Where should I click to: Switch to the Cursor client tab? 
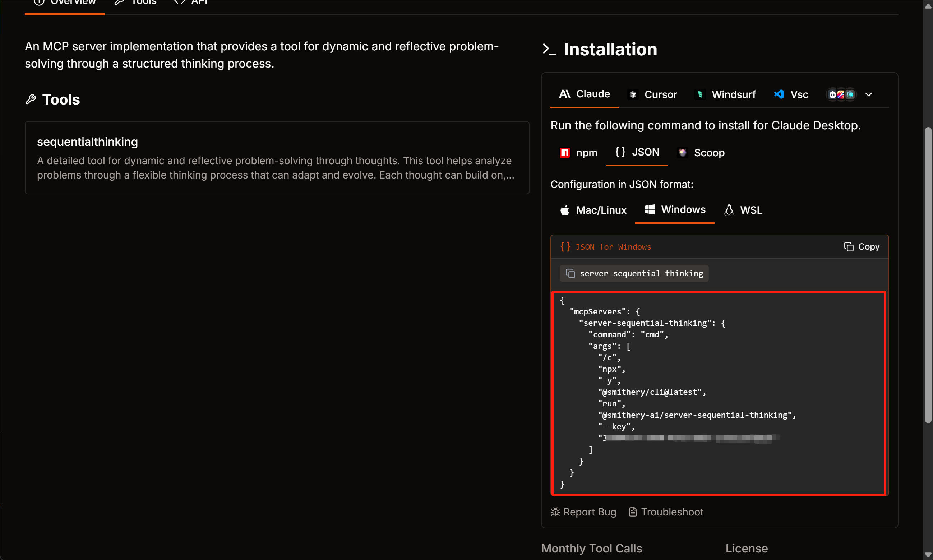tap(652, 94)
